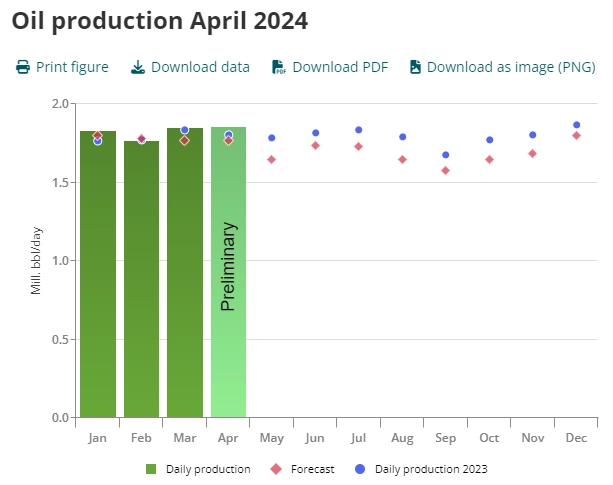Click the printer icon beside Print figure

click(x=22, y=67)
